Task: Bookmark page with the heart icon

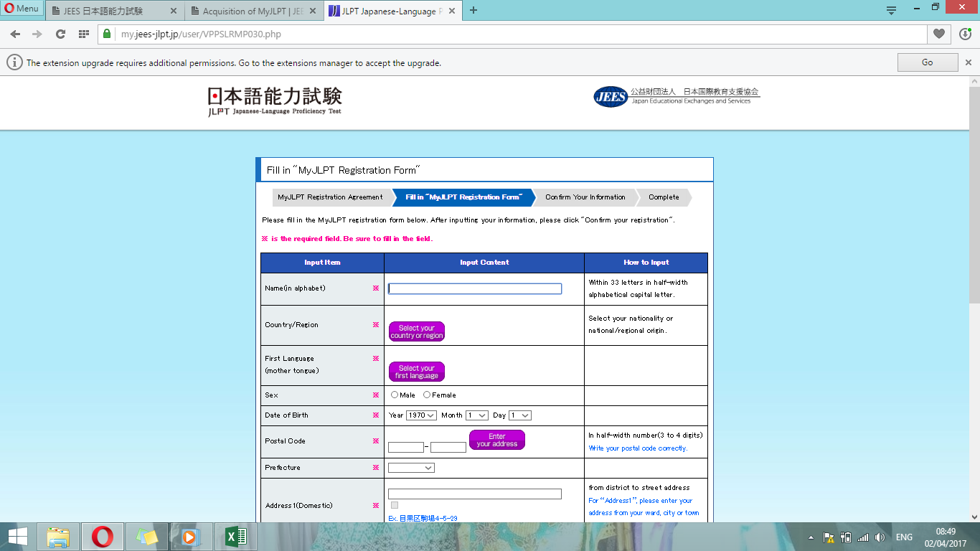Action: [938, 34]
